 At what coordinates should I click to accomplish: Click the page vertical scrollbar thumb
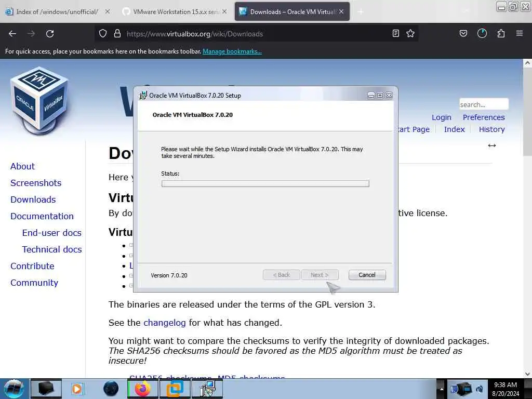[x=527, y=112]
